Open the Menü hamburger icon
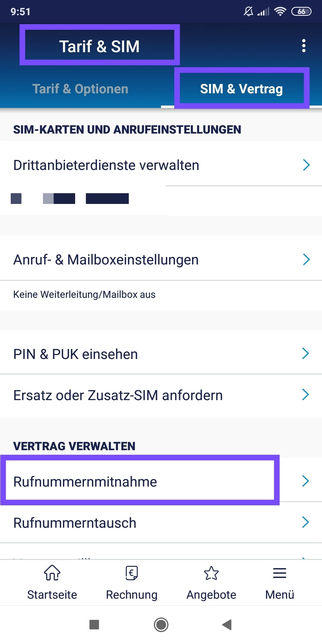The width and height of the screenshot is (322, 644). (279, 573)
